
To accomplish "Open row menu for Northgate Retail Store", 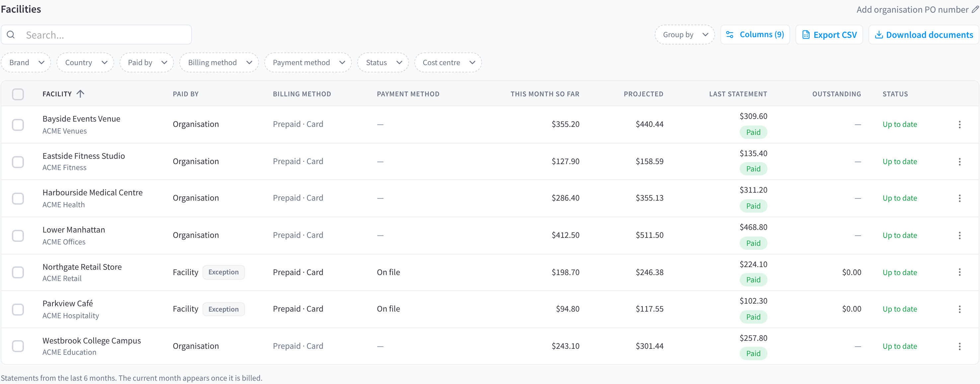I will click(959, 272).
